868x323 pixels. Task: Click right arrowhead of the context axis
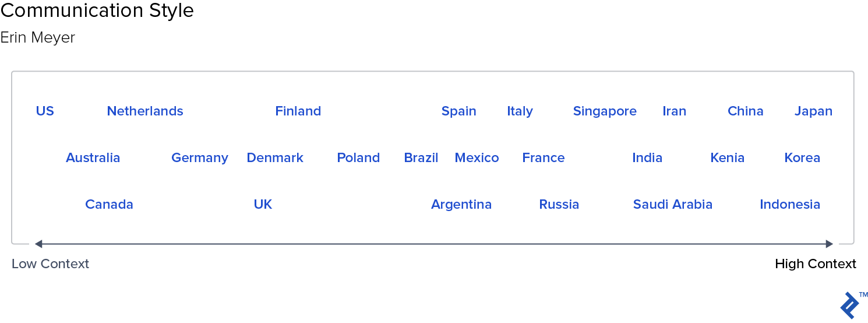click(x=830, y=244)
